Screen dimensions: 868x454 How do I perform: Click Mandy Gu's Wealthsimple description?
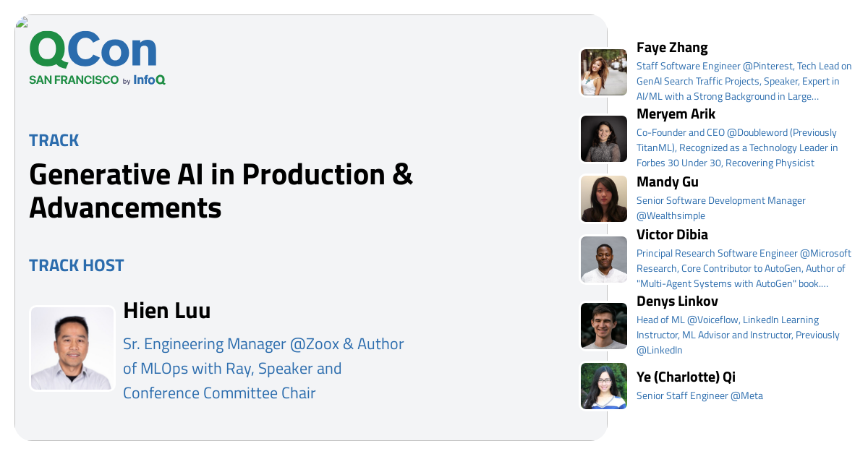(x=720, y=208)
